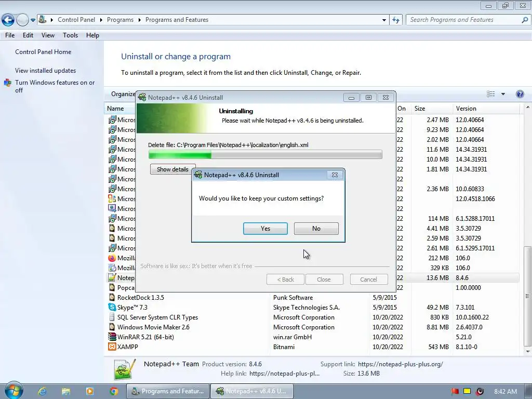Click the XAMPP orange icon

[x=112, y=347]
